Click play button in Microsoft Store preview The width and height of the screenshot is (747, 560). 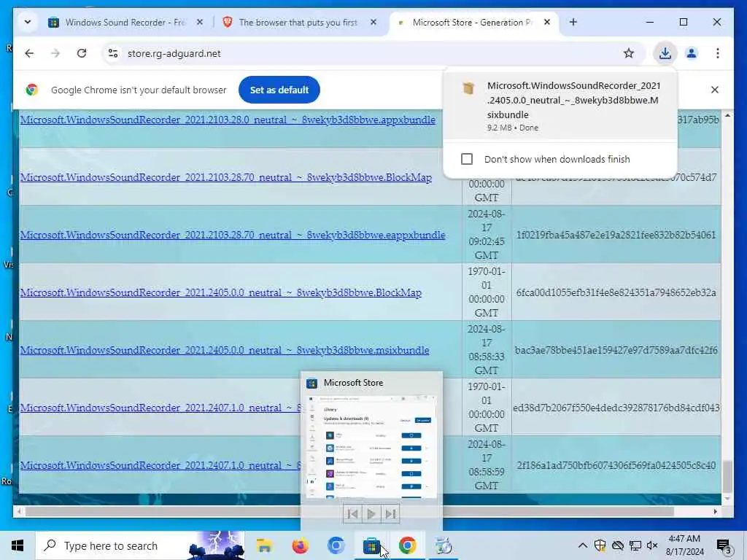371,514
